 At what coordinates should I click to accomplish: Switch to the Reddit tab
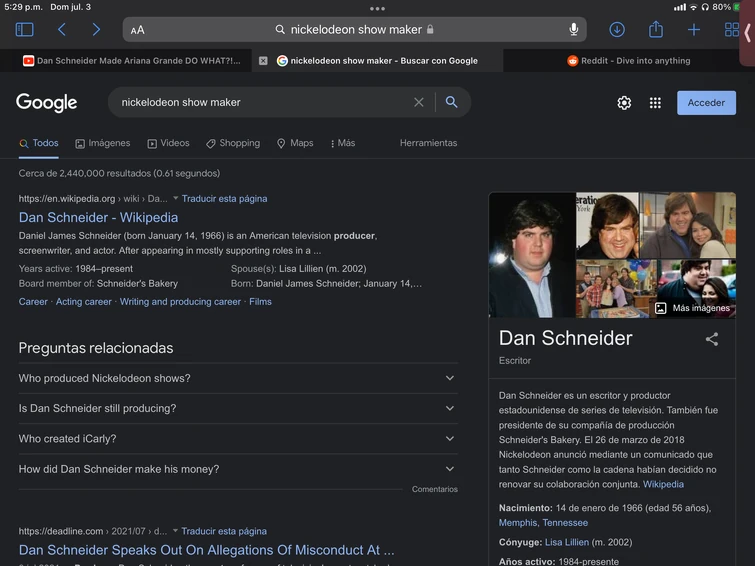(x=628, y=61)
